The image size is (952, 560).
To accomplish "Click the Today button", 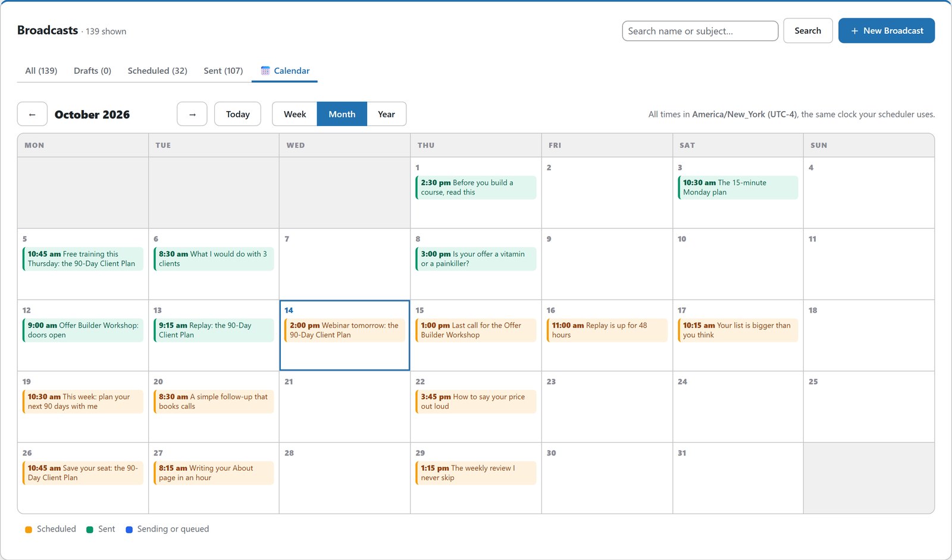I will (238, 114).
